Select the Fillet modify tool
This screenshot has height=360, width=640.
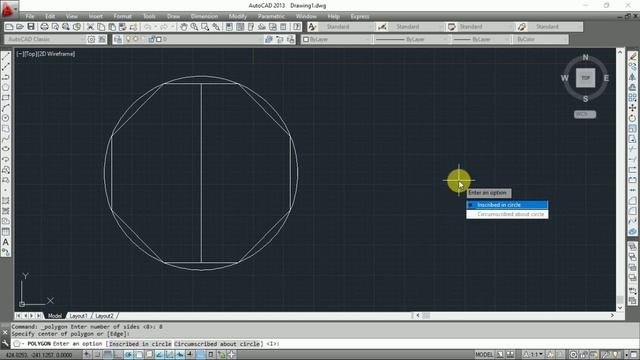(x=632, y=211)
